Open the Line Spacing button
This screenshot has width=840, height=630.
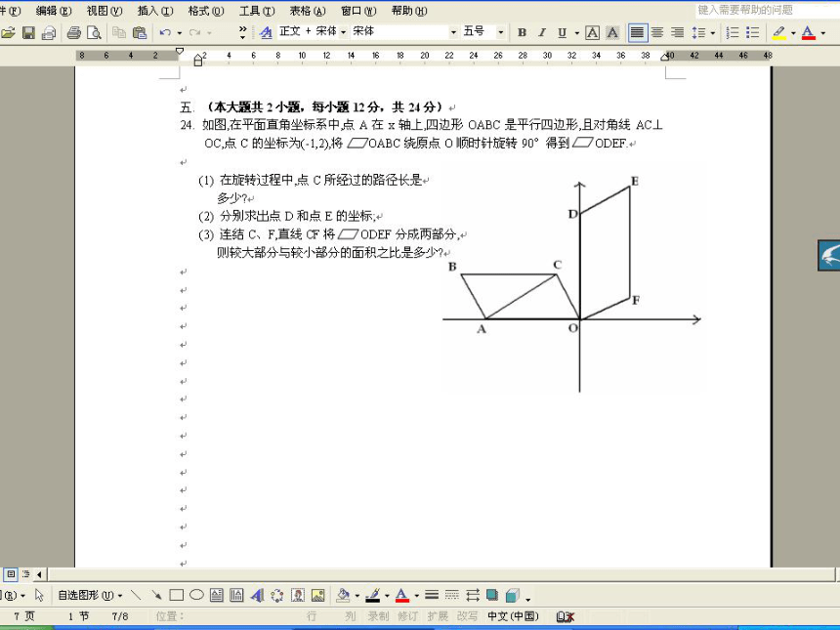(698, 32)
